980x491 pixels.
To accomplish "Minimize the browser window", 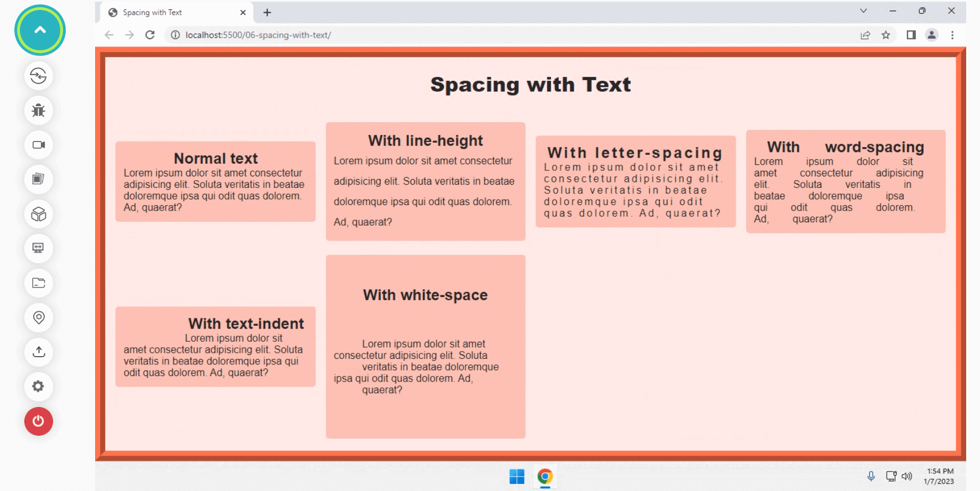I will click(893, 11).
